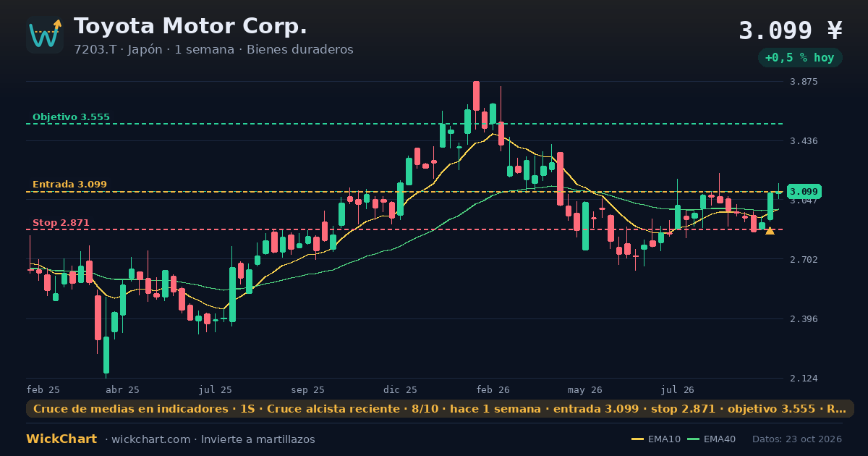This screenshot has height=456, width=868.
Task: Click the green 3.099 price tag
Action: [804, 192]
